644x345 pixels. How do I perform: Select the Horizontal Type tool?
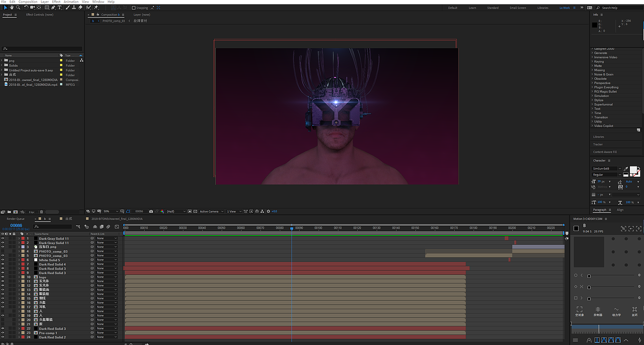[59, 8]
